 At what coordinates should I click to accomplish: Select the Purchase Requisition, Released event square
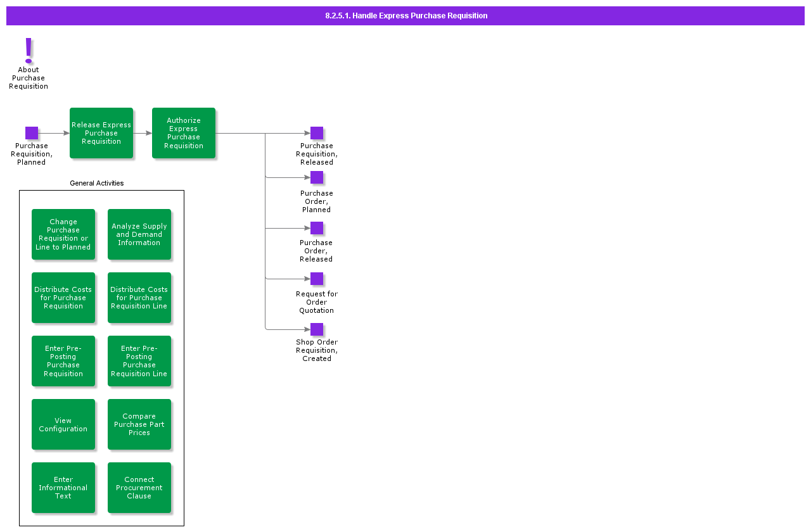click(x=316, y=133)
